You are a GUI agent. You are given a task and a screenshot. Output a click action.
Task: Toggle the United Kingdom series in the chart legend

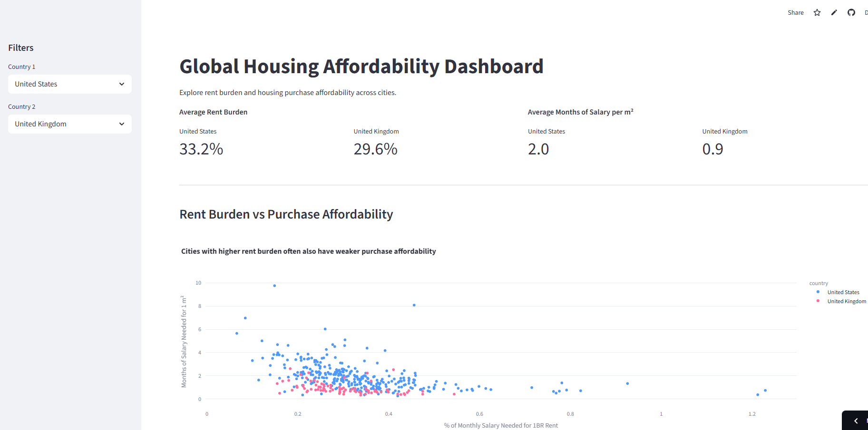(x=847, y=301)
